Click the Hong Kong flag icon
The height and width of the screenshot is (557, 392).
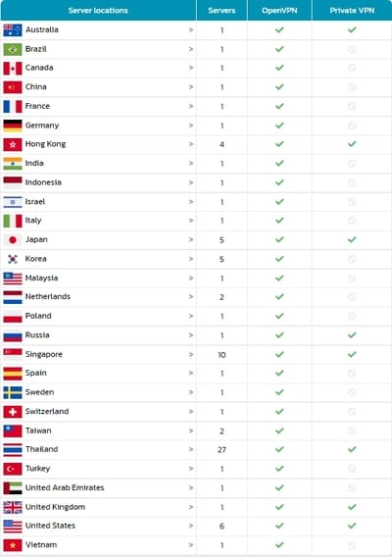[x=13, y=144]
